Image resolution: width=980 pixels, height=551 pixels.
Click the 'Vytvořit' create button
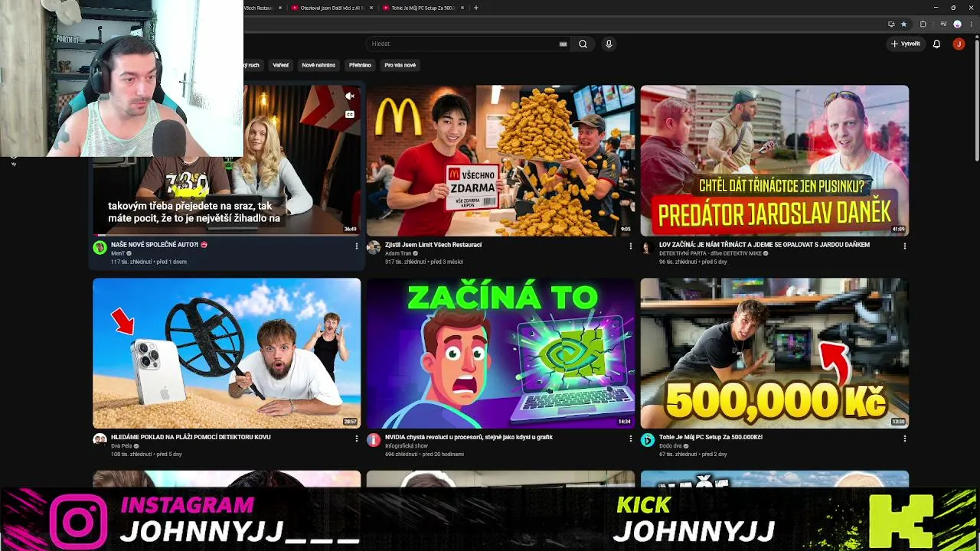click(x=906, y=44)
